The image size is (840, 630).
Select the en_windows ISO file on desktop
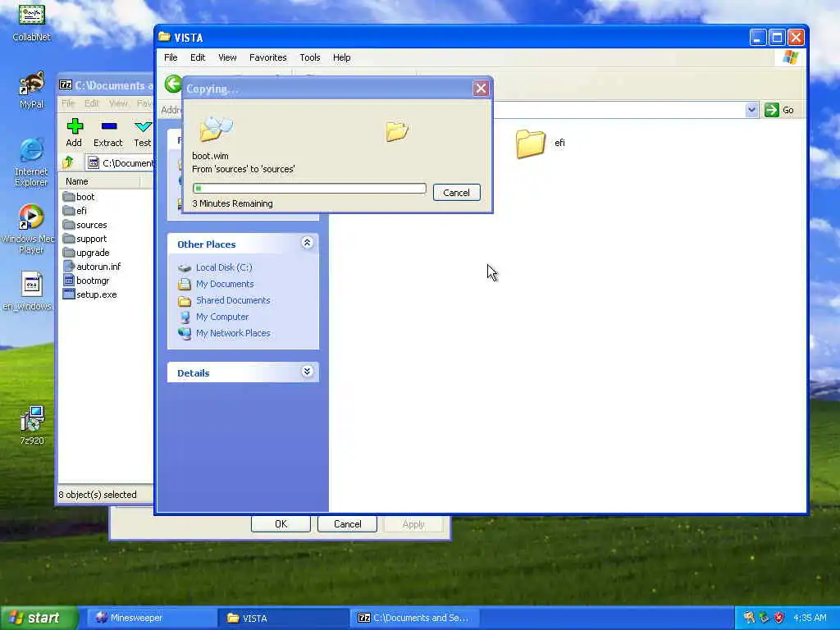pyautogui.click(x=29, y=291)
